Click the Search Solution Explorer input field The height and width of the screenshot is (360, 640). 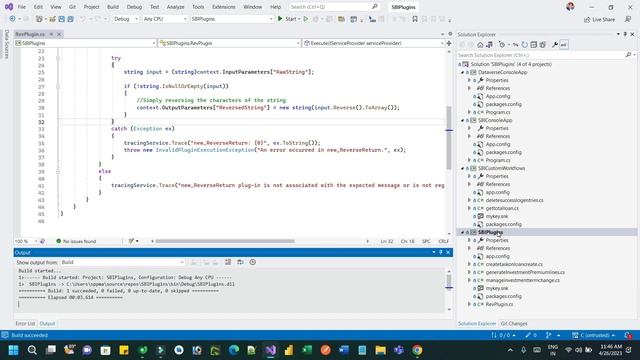pos(541,55)
